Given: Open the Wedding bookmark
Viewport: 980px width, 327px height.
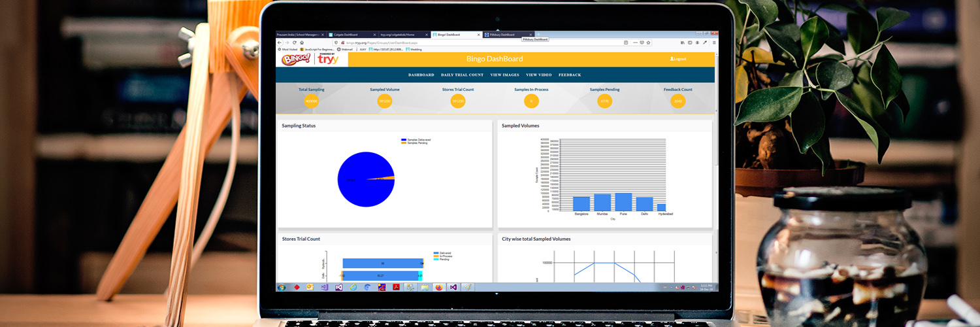Looking at the screenshot, I should (414, 49).
